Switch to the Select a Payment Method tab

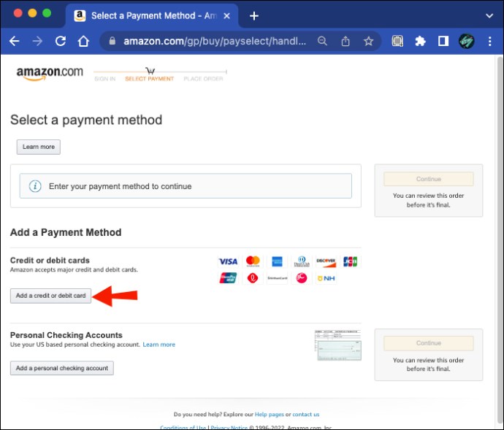[x=152, y=16]
